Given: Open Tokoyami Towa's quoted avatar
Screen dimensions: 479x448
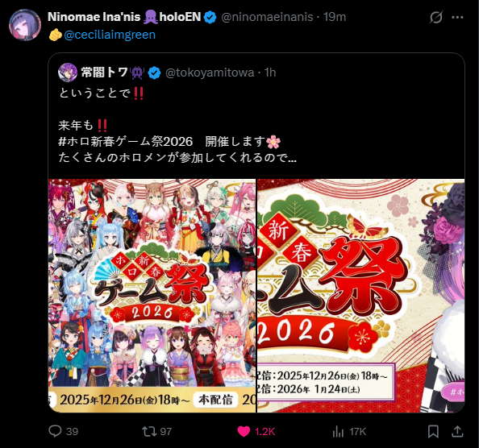Looking at the screenshot, I should (x=68, y=73).
